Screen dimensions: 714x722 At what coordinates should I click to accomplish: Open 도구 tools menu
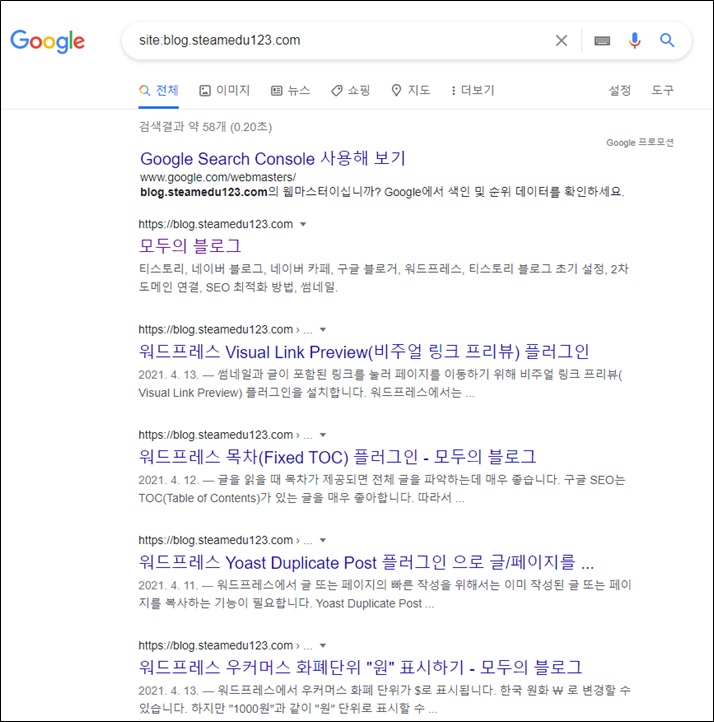pyautogui.click(x=662, y=90)
